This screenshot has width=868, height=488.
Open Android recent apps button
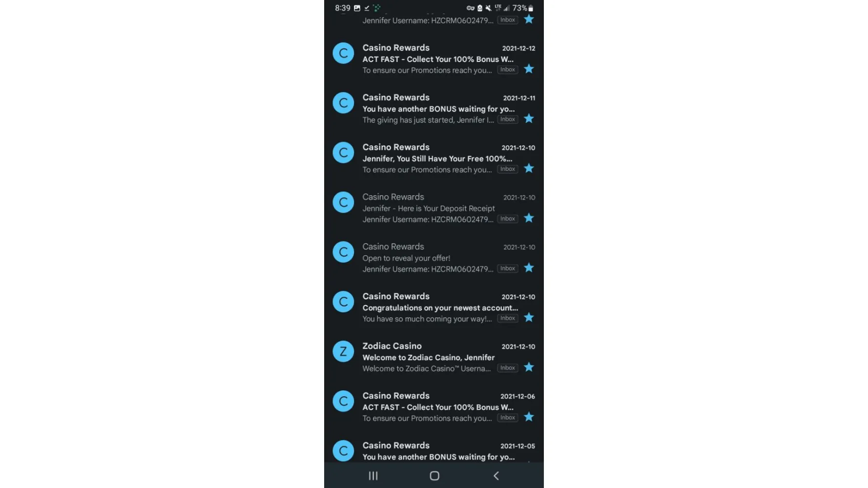(x=373, y=476)
